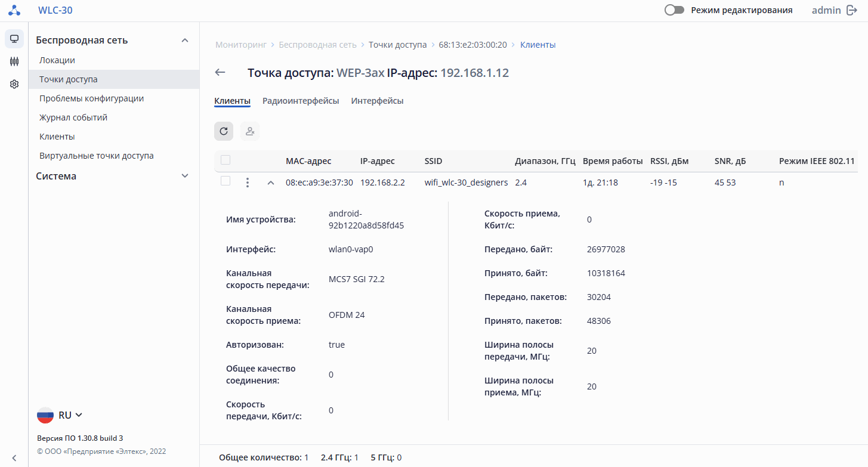Select Точки доступа in the sidebar
Image resolution: width=868 pixels, height=467 pixels.
[x=114, y=79]
